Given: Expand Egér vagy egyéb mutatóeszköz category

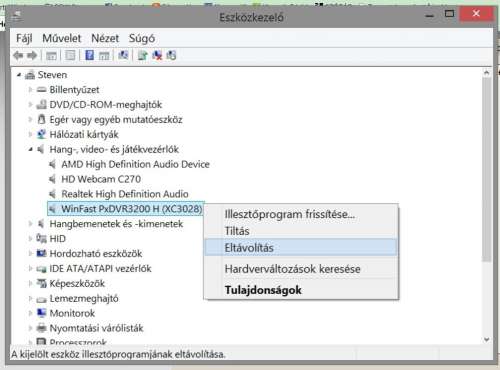Looking at the screenshot, I should (x=30, y=119).
